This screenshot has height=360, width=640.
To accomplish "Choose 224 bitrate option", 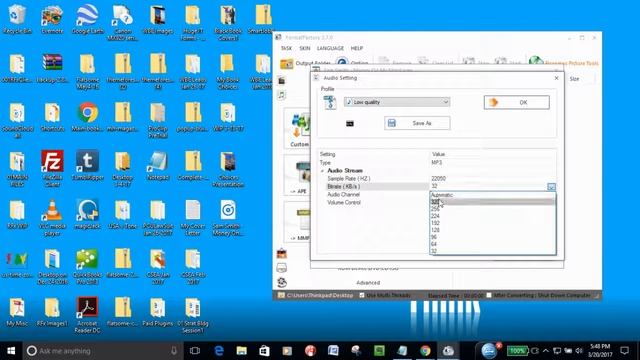I will (x=492, y=216).
